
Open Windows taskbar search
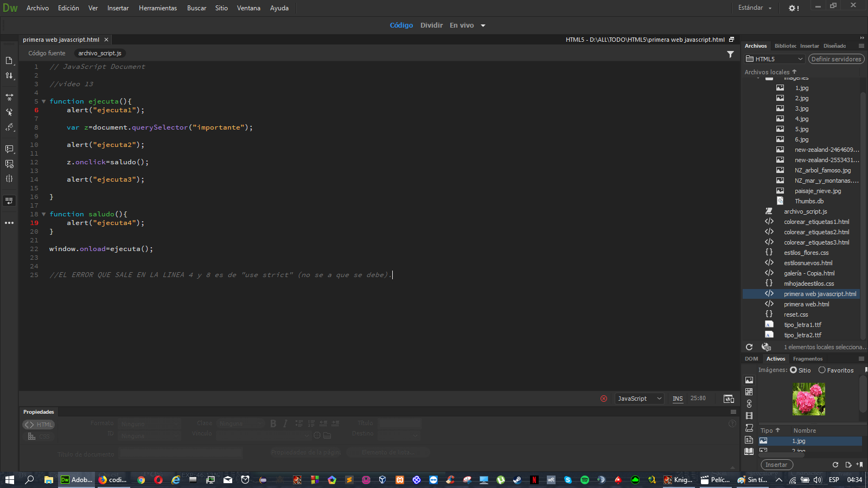[x=29, y=480]
